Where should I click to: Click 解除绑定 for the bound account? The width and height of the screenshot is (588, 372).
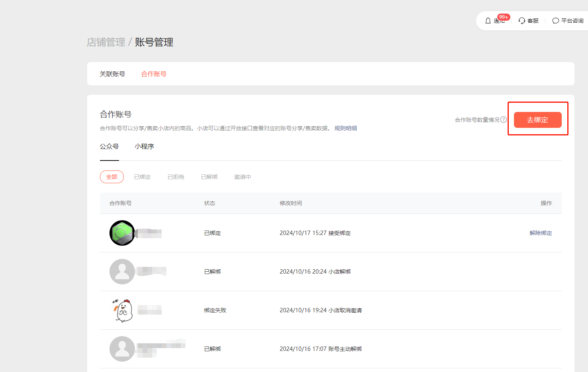(x=541, y=233)
